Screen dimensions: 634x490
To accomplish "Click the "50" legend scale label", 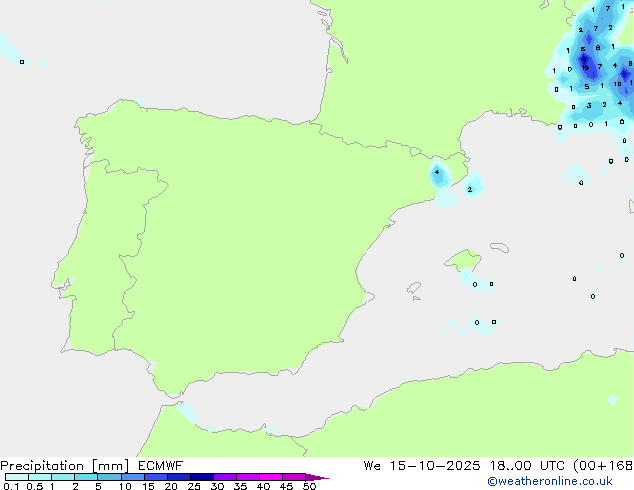I will [309, 486].
